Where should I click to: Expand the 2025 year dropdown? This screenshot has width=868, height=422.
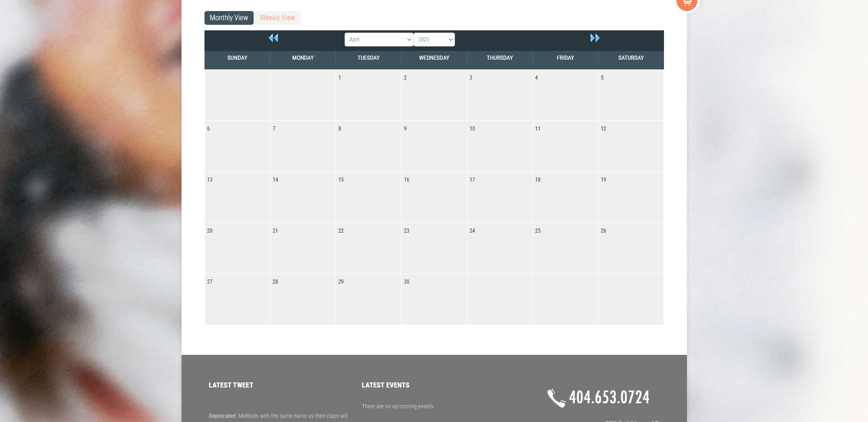[434, 40]
